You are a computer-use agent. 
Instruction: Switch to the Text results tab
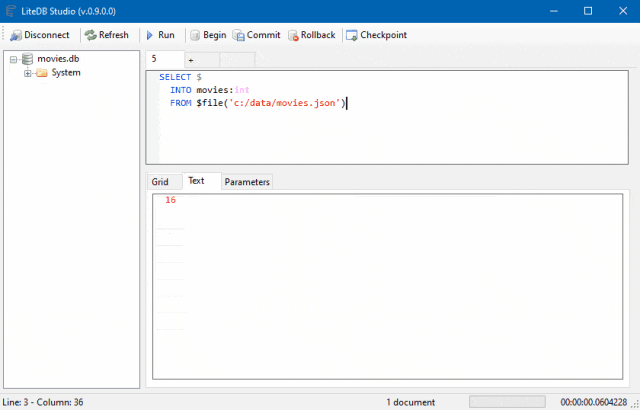(x=196, y=181)
